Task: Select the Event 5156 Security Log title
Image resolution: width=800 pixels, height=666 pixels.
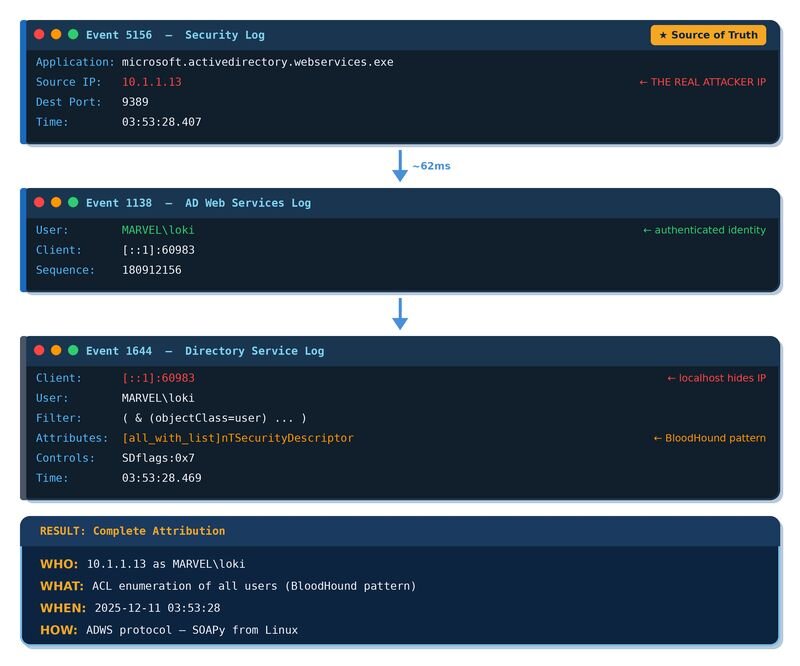Action: click(x=175, y=35)
